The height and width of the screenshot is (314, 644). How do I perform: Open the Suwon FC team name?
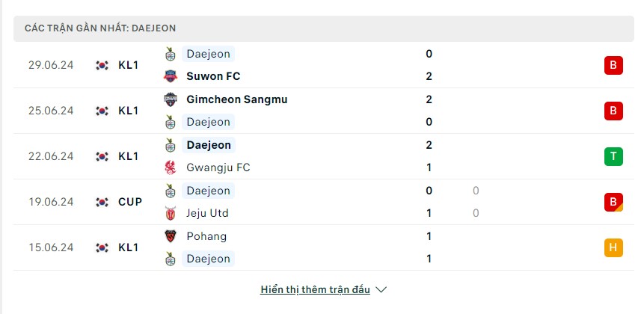point(213,76)
